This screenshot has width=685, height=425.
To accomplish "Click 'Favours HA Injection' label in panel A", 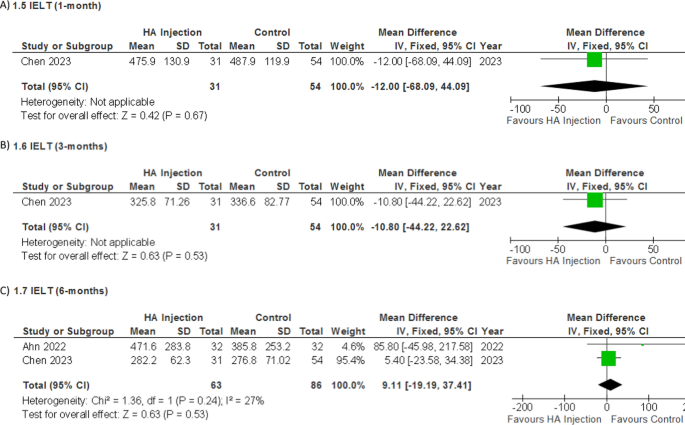I will (x=555, y=120).
